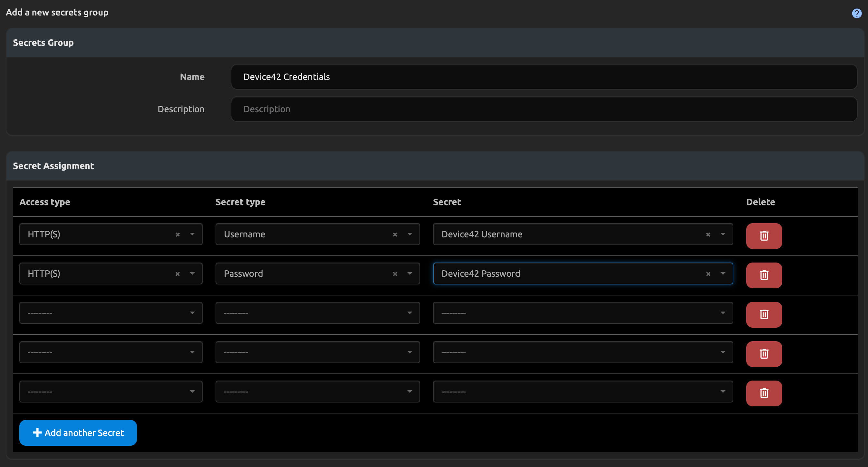
Task: Clear the Password secret type selection
Action: coord(395,274)
